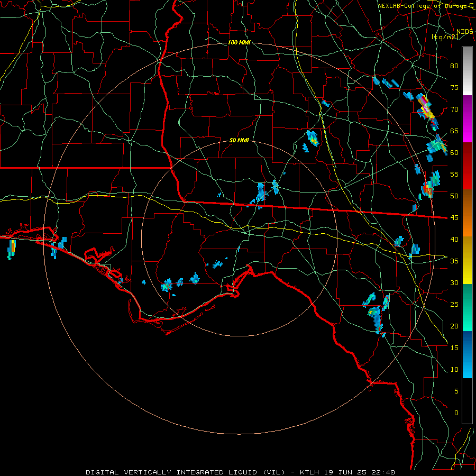Click the '19 JUN 25 22:40' timestamp

coord(359,472)
